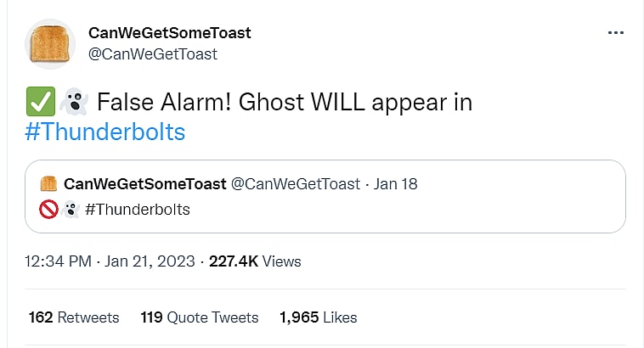Click the CanWeGetSomeToast display name at top

[x=170, y=33]
